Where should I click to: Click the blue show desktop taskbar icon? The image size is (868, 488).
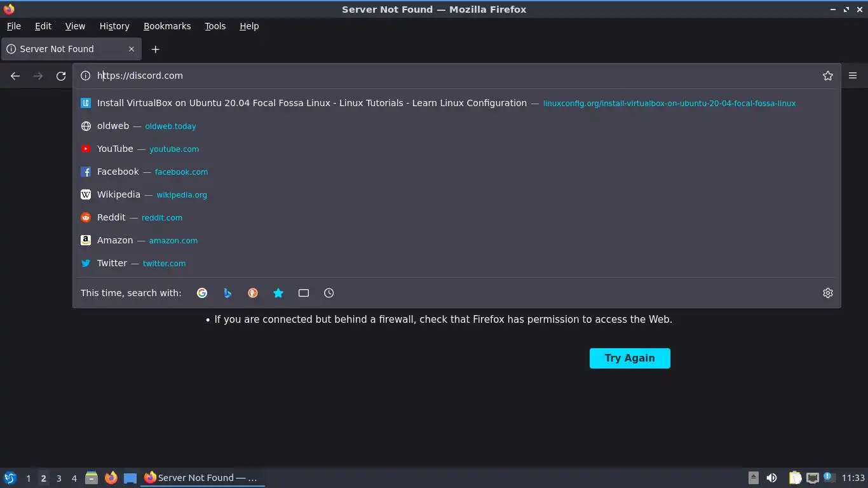coord(130,478)
